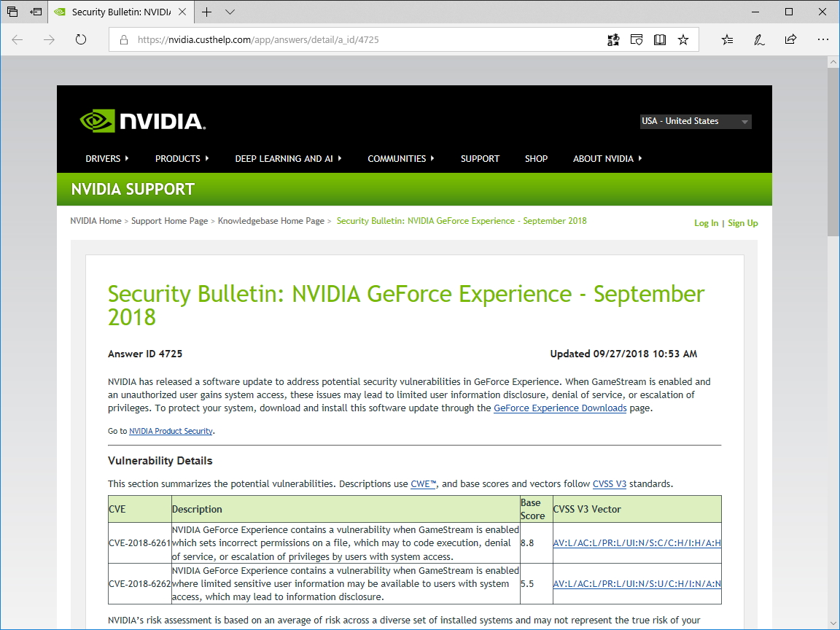Click the Vulnerability Details heading

160,461
